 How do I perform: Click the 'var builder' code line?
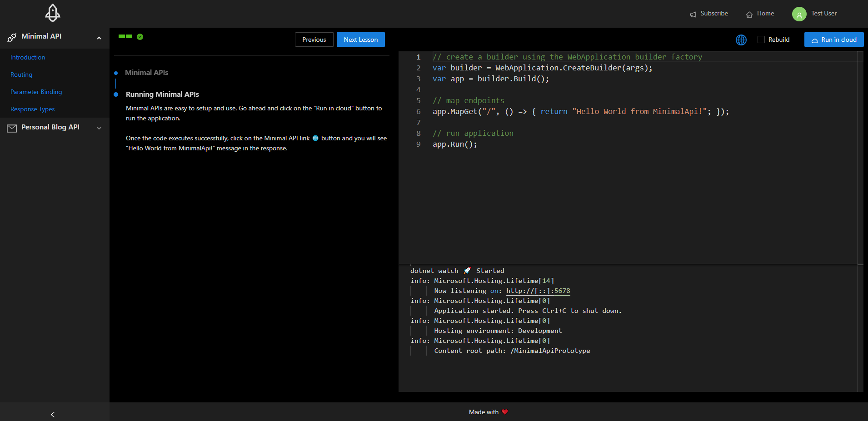click(x=543, y=68)
